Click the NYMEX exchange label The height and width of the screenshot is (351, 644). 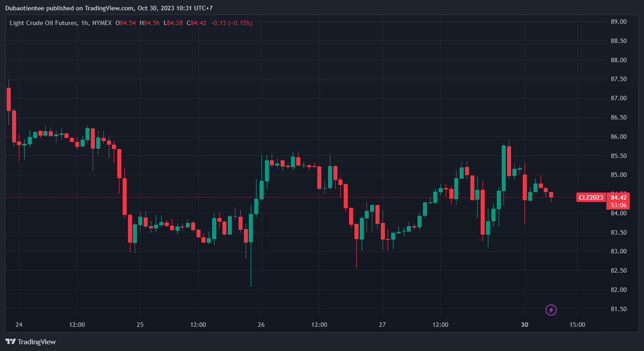(x=101, y=23)
